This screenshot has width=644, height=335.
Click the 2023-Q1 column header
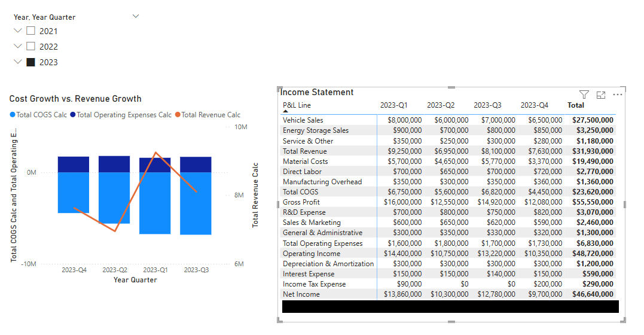(393, 105)
